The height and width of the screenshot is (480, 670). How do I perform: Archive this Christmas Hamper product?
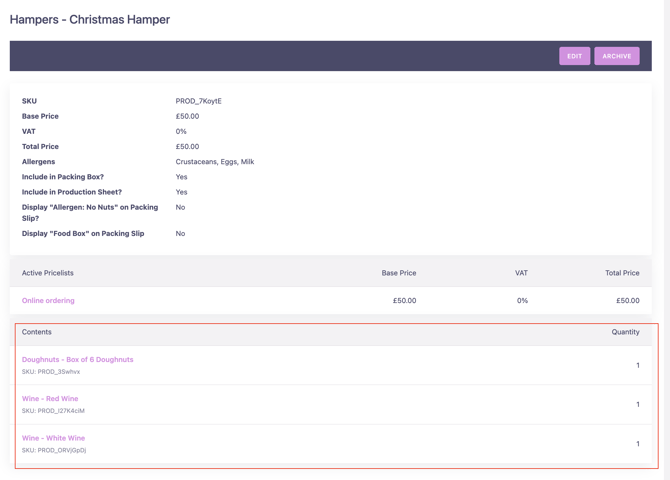617,56
